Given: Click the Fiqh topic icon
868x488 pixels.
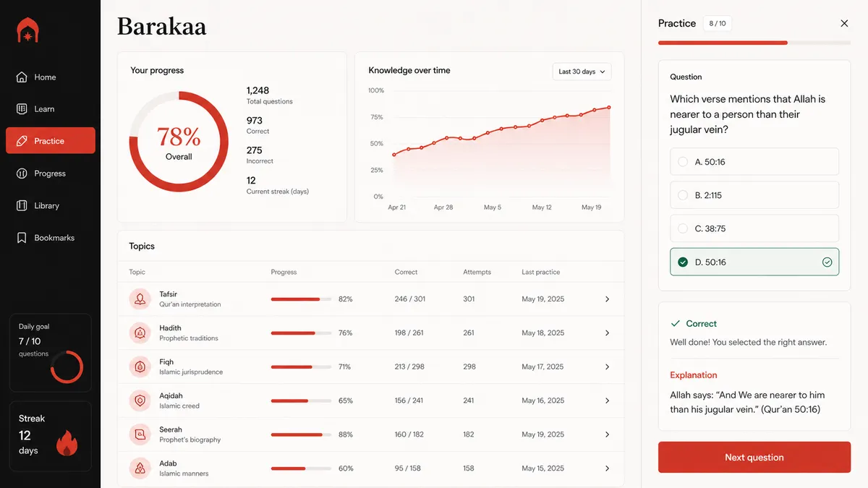Looking at the screenshot, I should (x=140, y=367).
